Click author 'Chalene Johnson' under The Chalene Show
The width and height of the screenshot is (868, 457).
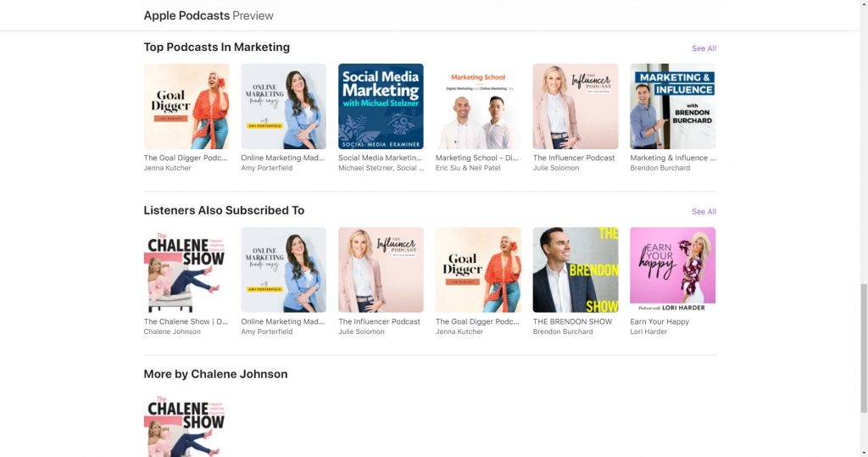point(172,332)
